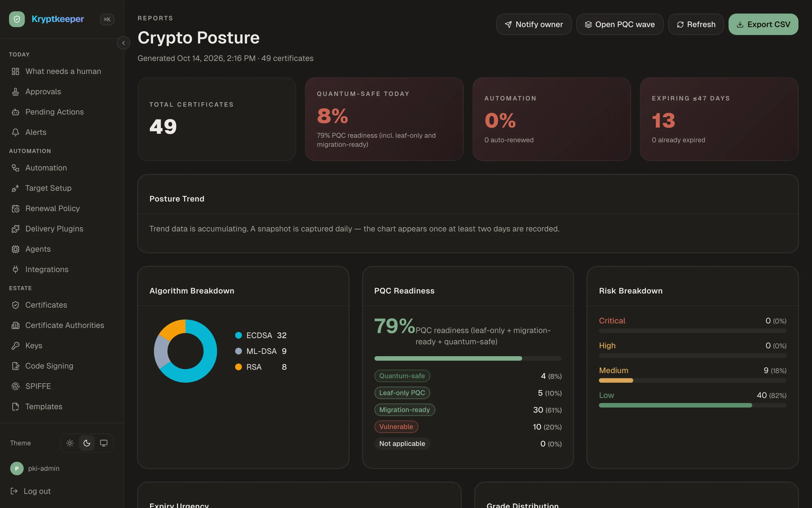
Task: Click the Low risk progress bar
Action: click(692, 405)
